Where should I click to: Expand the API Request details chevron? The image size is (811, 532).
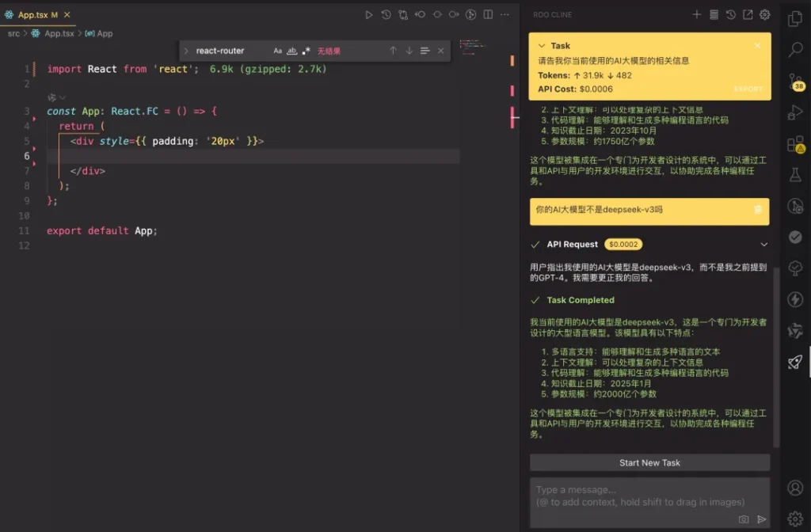point(763,245)
